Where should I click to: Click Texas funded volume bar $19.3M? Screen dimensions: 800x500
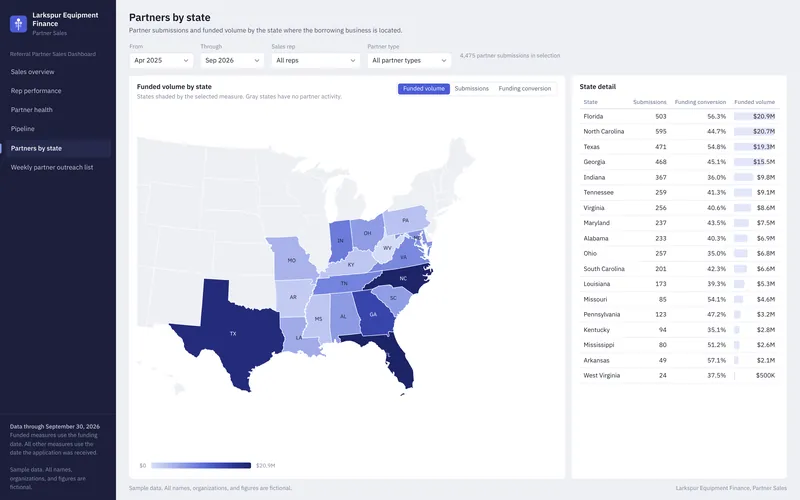pos(755,147)
